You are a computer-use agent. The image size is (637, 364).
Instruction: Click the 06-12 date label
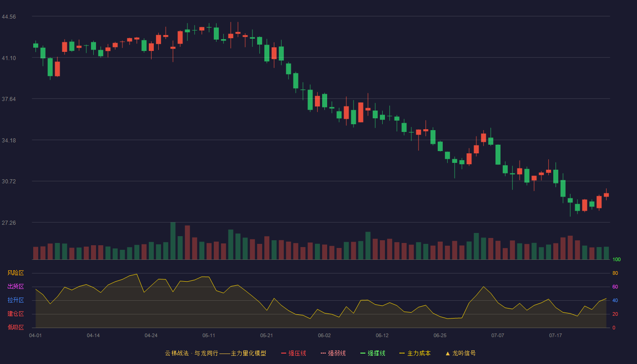(382, 335)
